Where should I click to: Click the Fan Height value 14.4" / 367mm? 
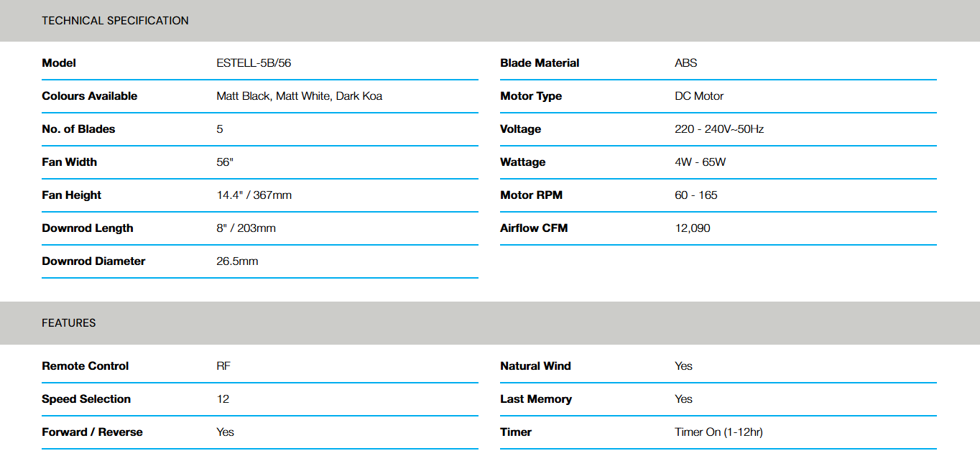254,195
